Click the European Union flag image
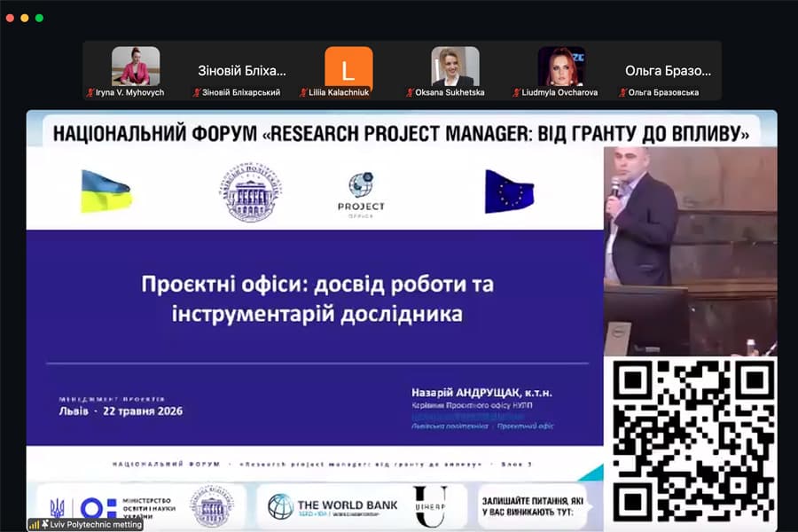 [x=510, y=192]
